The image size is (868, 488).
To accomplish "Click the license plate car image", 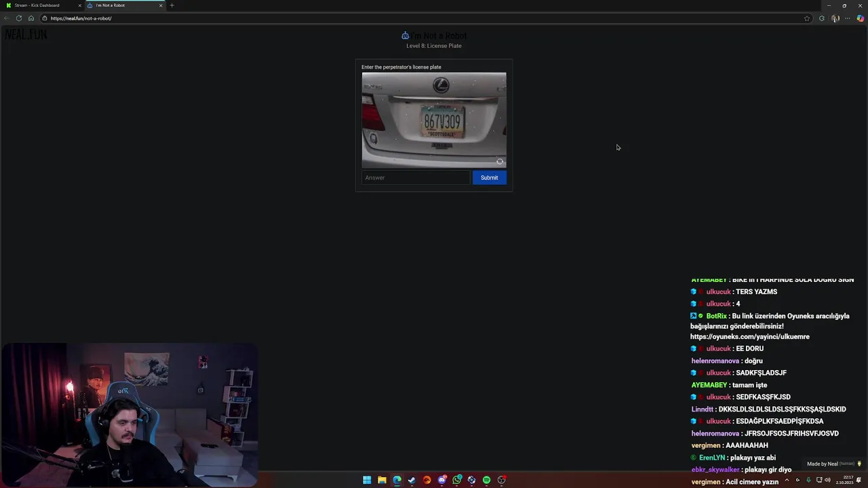I will pyautogui.click(x=434, y=120).
